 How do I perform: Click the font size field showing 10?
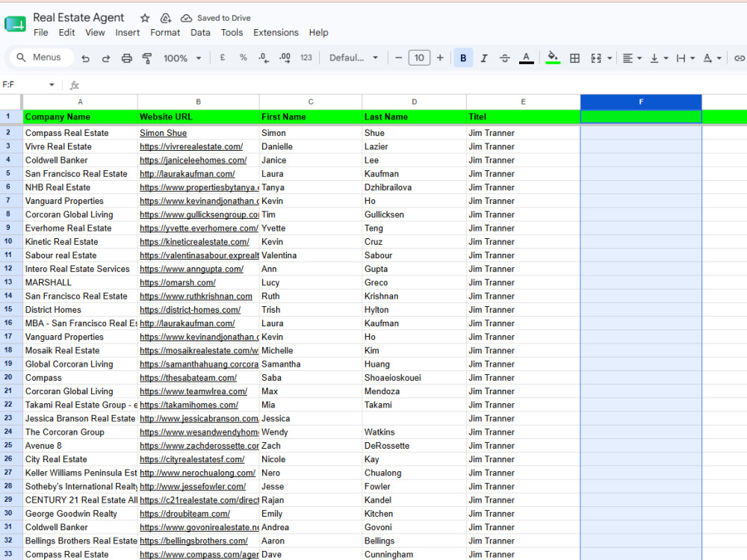[419, 57]
